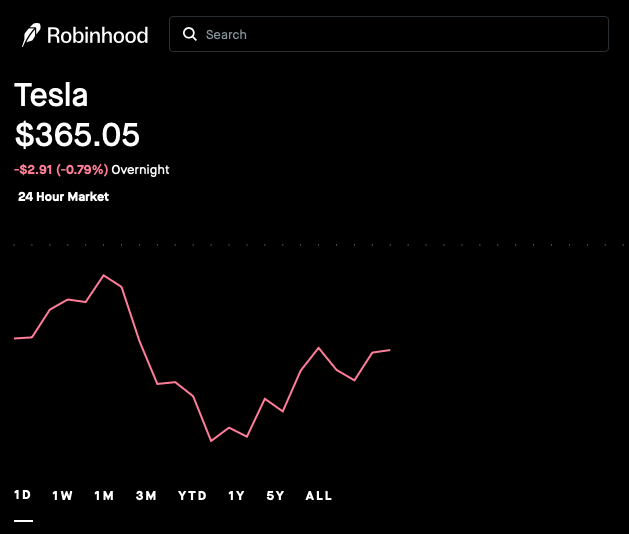
Task: Switch chart to the 5Y range
Action: [x=275, y=495]
